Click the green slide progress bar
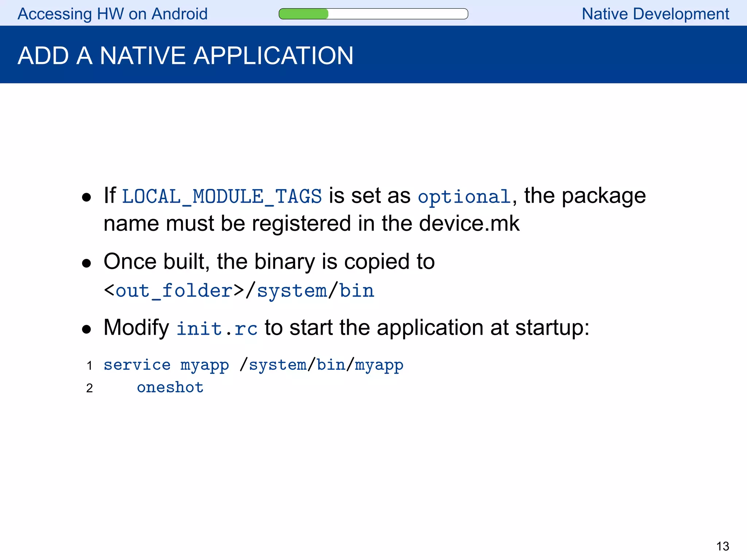 coord(373,14)
